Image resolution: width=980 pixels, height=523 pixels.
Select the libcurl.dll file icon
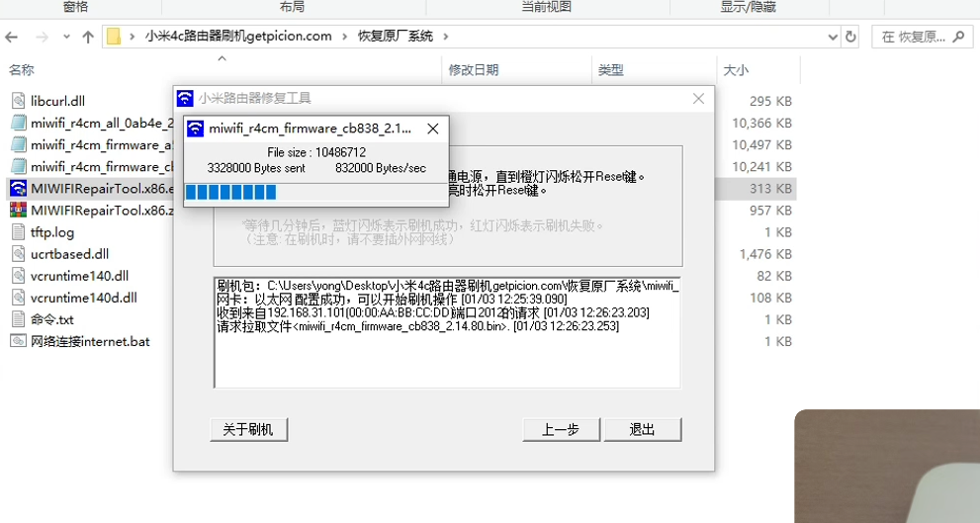click(x=19, y=101)
